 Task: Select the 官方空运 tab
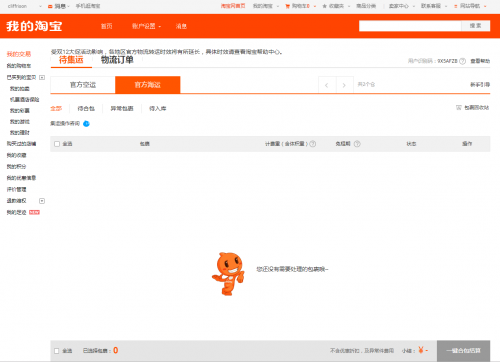click(83, 85)
